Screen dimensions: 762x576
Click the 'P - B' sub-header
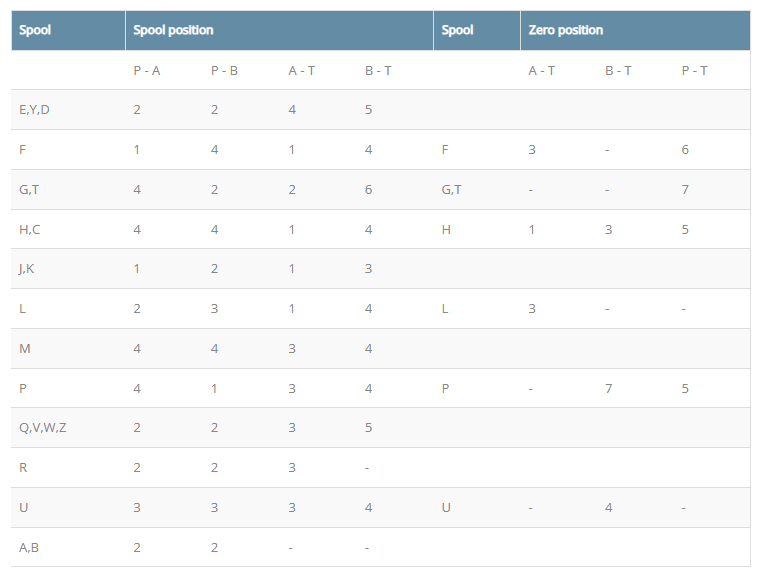[224, 70]
